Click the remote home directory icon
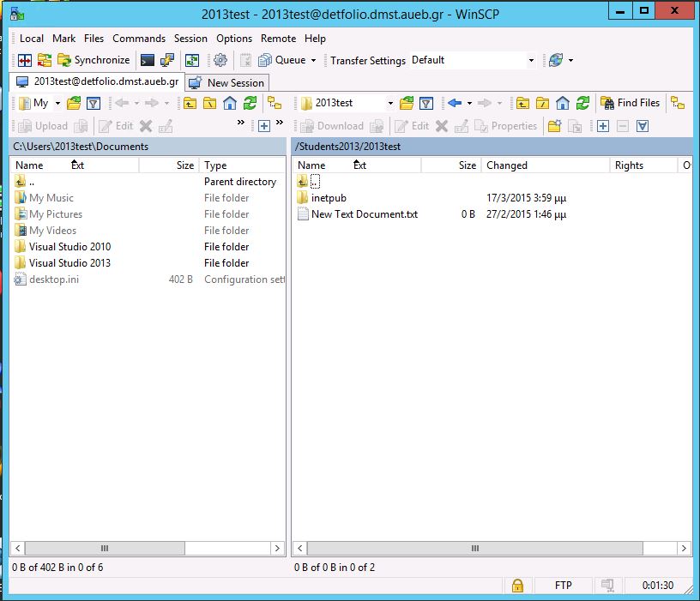 [x=563, y=104]
